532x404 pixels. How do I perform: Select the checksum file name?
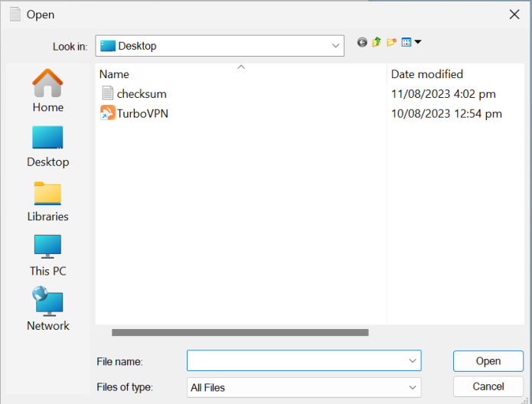pyautogui.click(x=142, y=94)
